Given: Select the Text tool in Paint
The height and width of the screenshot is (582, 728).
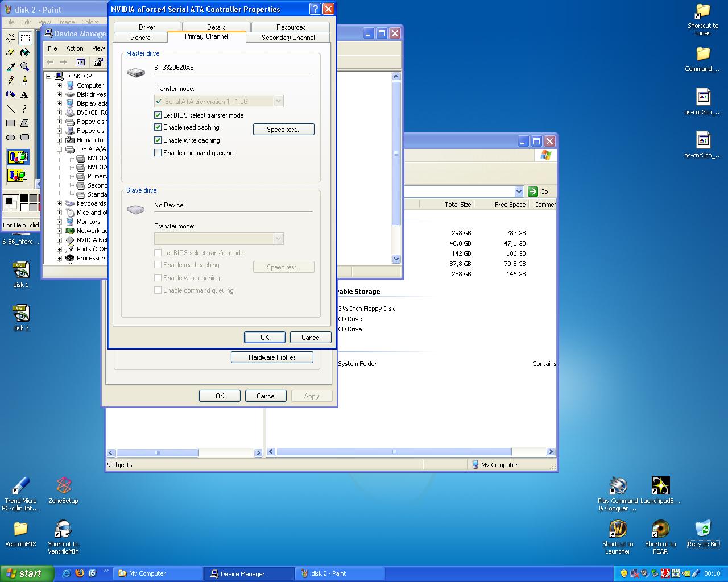Looking at the screenshot, I should click(x=24, y=95).
